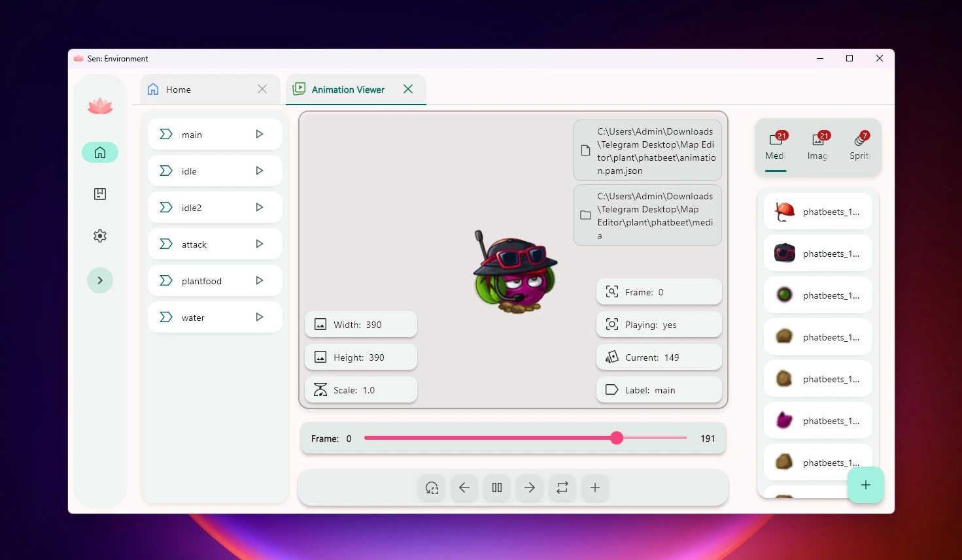Select the seventh phatbeets brown rock item
The image size is (962, 560).
pyautogui.click(x=818, y=462)
